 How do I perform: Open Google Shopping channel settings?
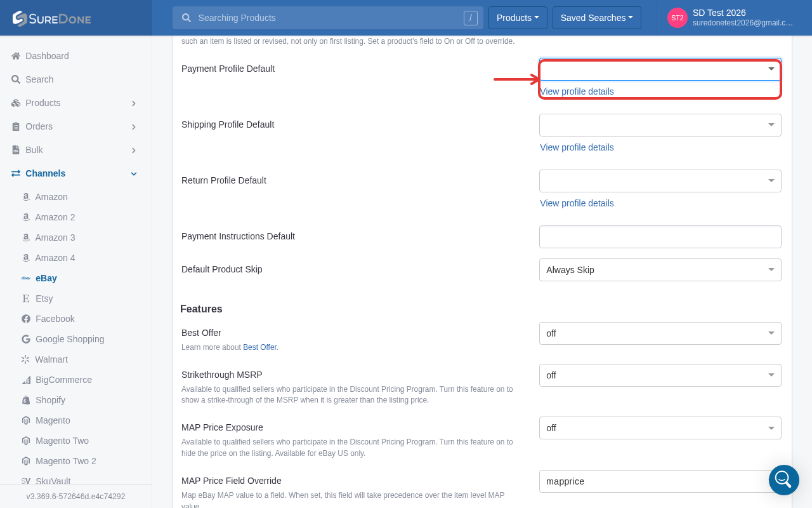click(70, 339)
